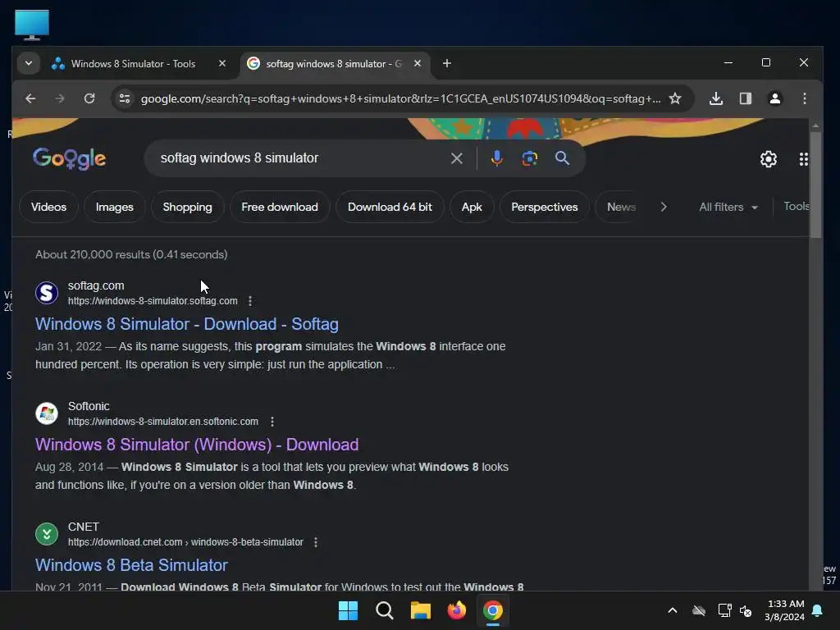Open the notification bell
The height and width of the screenshot is (630, 840).
click(x=817, y=610)
